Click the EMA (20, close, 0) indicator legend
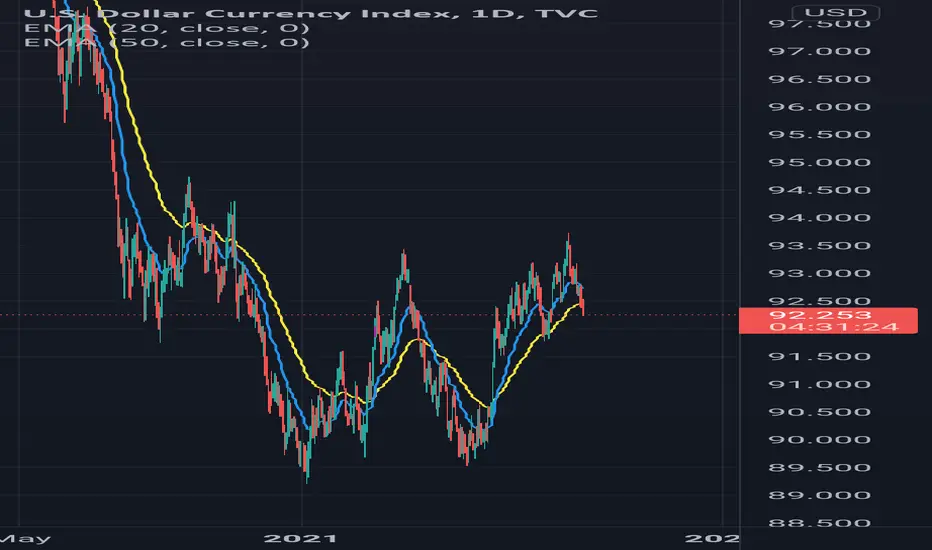The width and height of the screenshot is (932, 550). pos(166,28)
